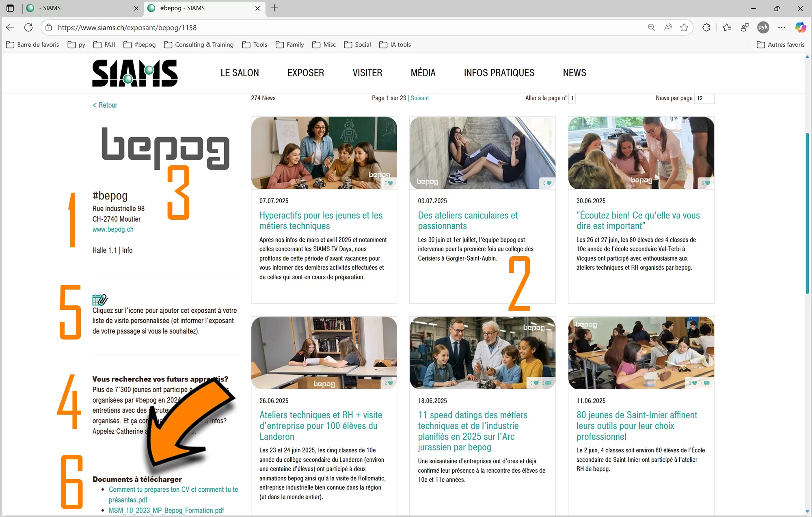Add page to favorites with star icon

(x=684, y=27)
